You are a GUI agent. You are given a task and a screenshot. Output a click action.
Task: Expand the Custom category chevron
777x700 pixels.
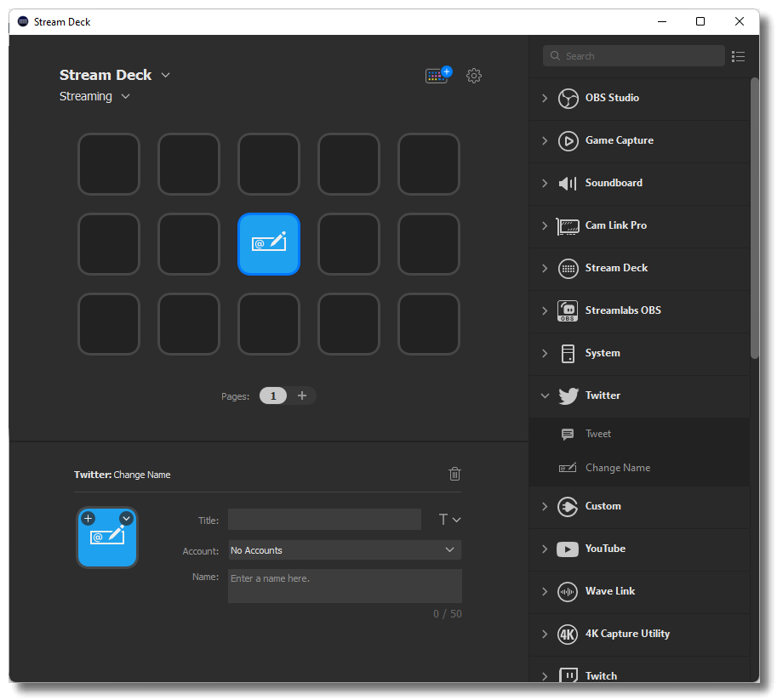tap(545, 507)
